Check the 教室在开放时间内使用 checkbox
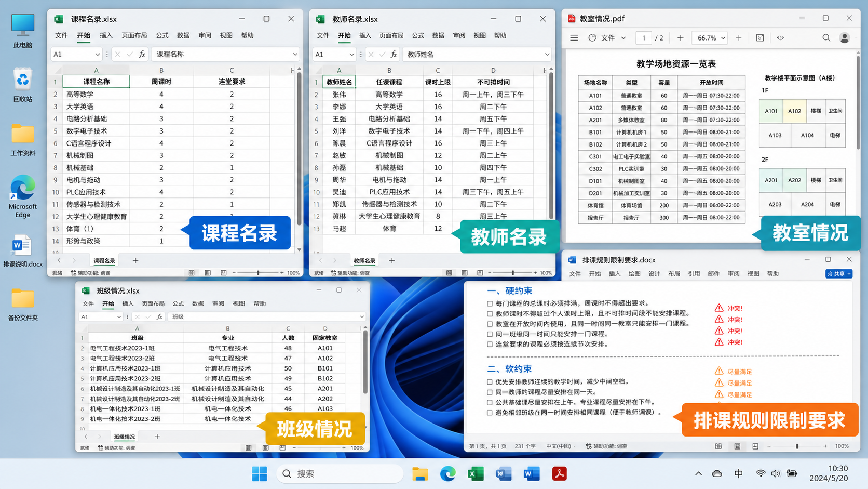The height and width of the screenshot is (489, 868). [x=490, y=324]
